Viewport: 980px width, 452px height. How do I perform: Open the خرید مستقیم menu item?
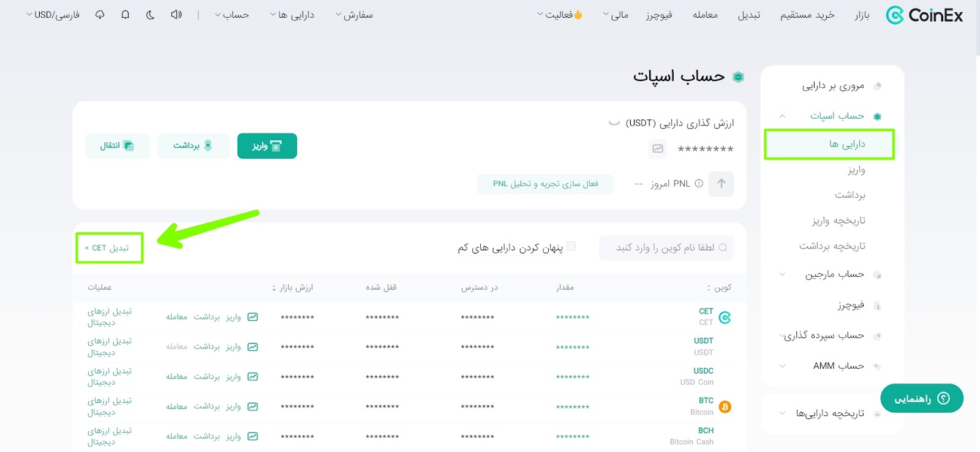pos(807,15)
